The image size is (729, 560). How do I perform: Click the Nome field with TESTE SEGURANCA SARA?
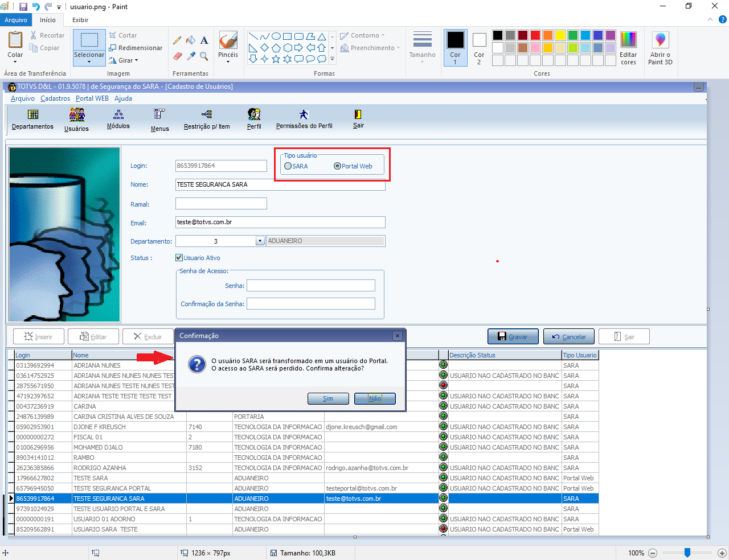click(x=280, y=185)
